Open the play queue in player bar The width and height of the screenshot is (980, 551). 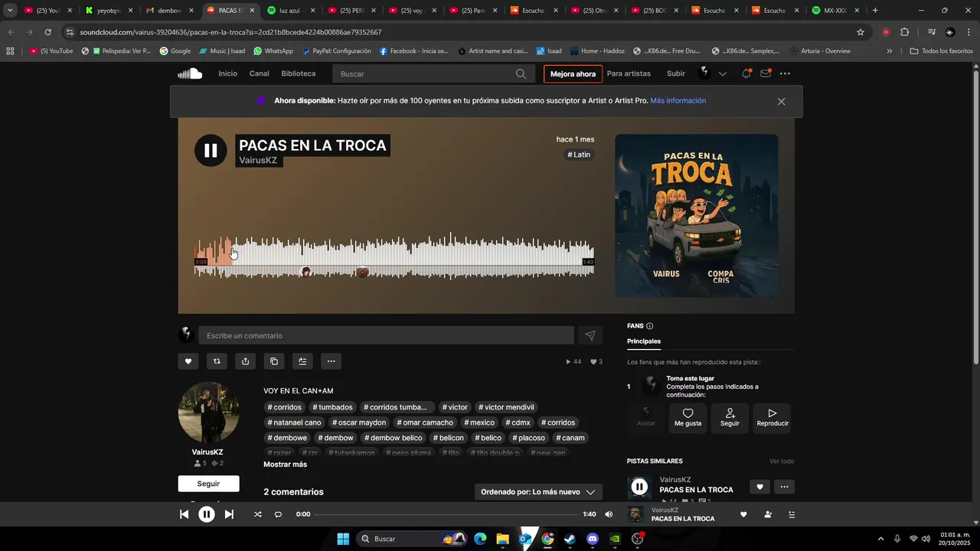click(x=791, y=514)
